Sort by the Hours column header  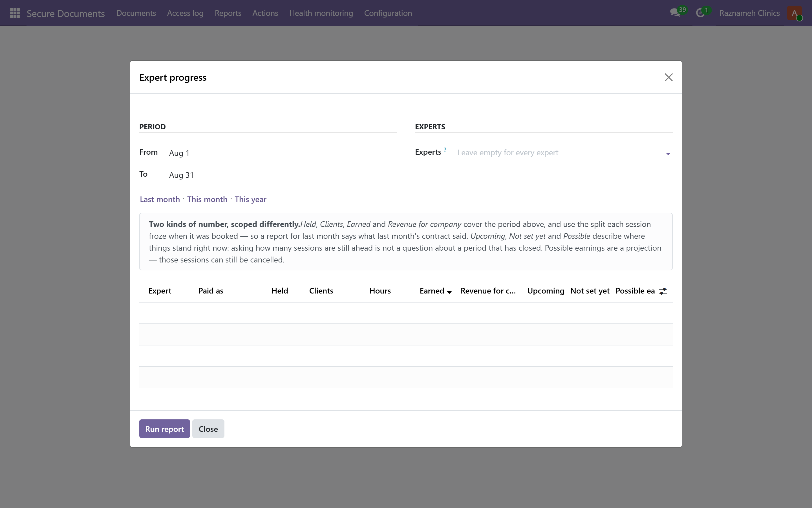(x=380, y=291)
